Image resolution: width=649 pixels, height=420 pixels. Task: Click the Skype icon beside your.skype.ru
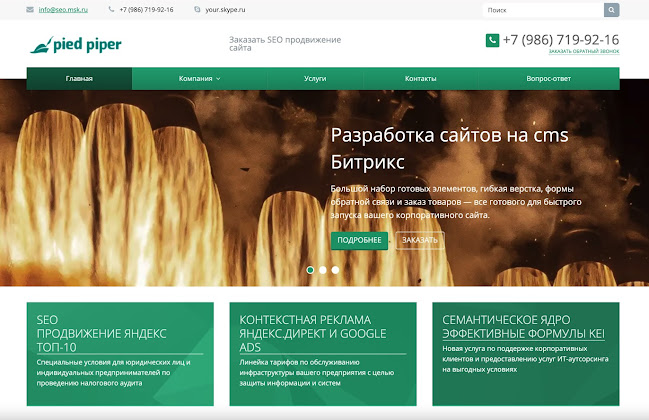tap(197, 9)
